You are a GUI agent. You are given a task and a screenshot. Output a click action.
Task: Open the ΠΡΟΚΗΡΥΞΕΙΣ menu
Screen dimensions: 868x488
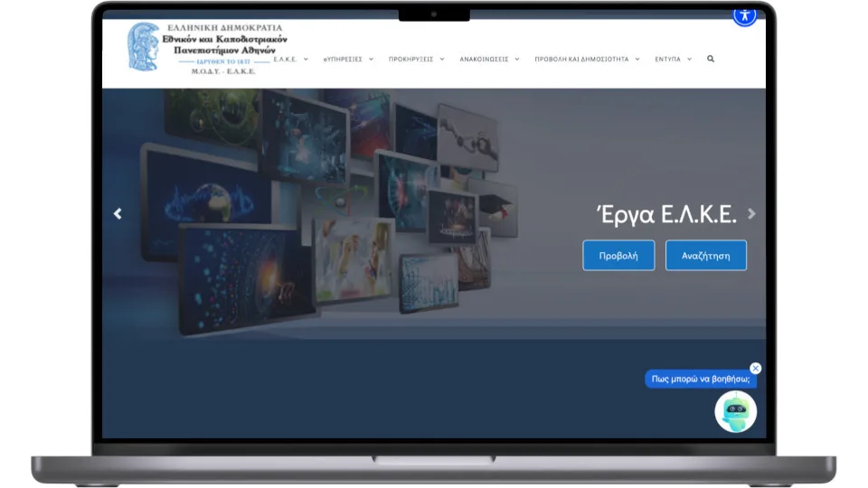[x=410, y=60]
